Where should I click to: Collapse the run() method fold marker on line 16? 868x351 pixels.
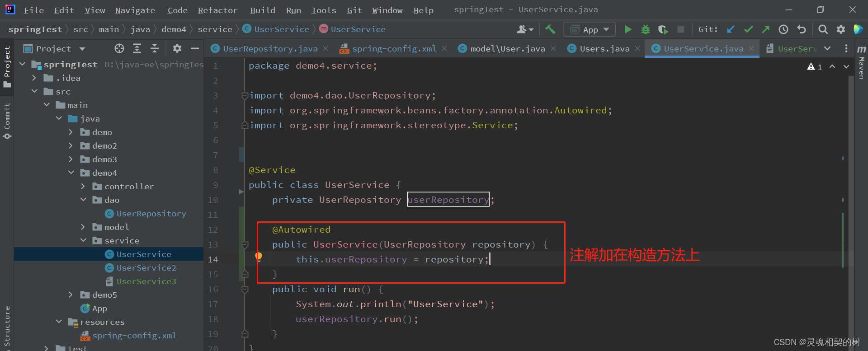pos(245,290)
